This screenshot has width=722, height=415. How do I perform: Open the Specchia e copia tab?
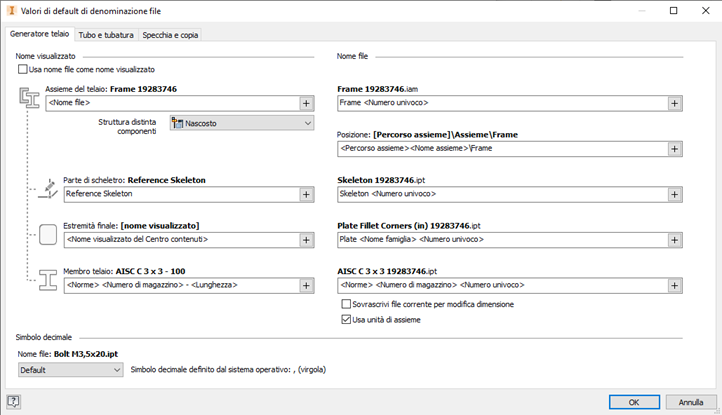[173, 35]
